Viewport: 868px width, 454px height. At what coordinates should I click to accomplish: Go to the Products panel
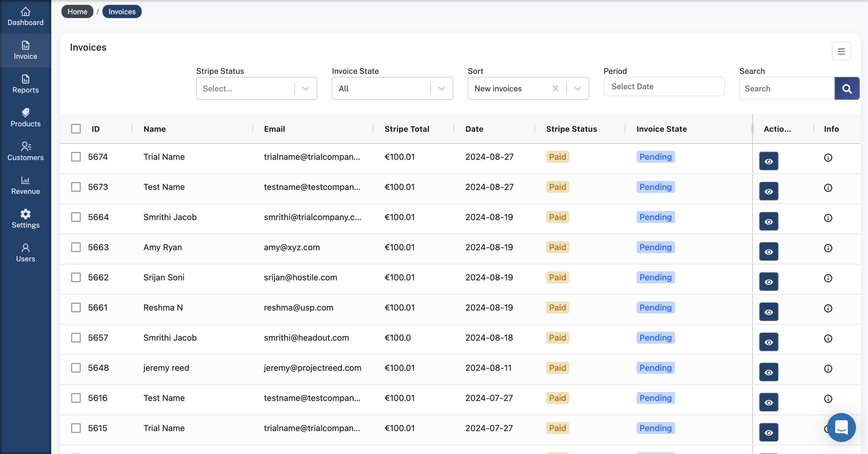tap(25, 117)
